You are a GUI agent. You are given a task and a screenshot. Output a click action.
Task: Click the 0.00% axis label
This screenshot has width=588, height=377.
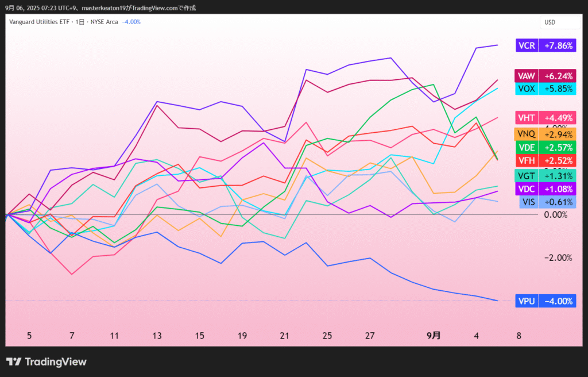click(556, 215)
